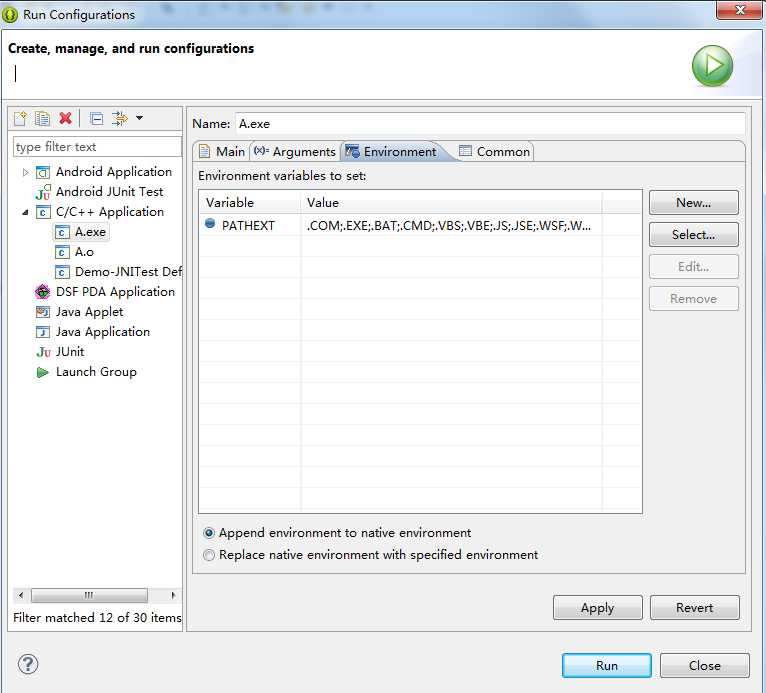
Task: Select Replace native environment with specified environment
Action: click(209, 555)
